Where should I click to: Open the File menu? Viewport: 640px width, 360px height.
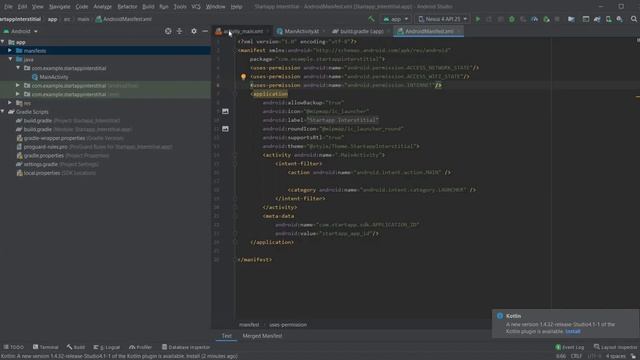tap(8, 7)
